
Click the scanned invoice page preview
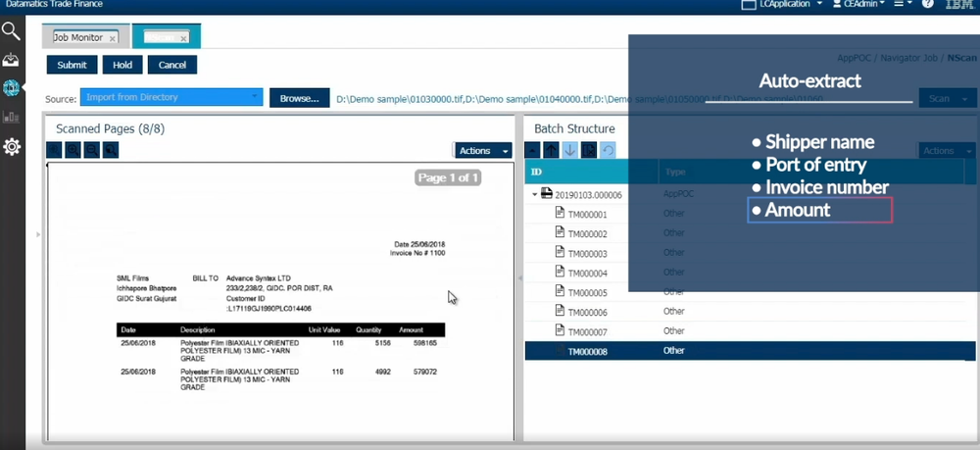click(280, 301)
